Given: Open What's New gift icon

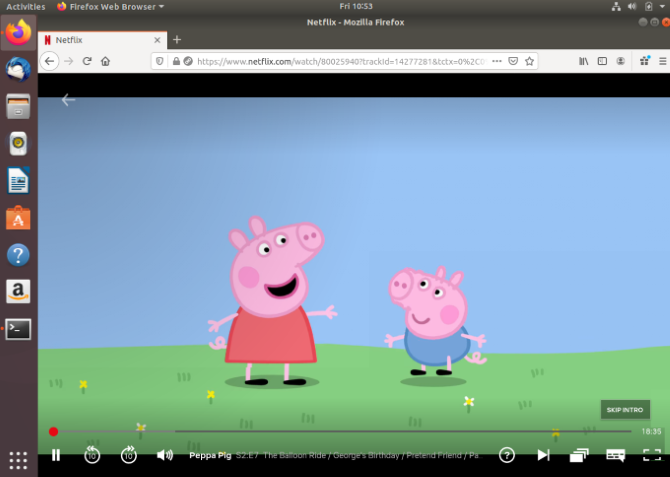Looking at the screenshot, I should coord(645,61).
